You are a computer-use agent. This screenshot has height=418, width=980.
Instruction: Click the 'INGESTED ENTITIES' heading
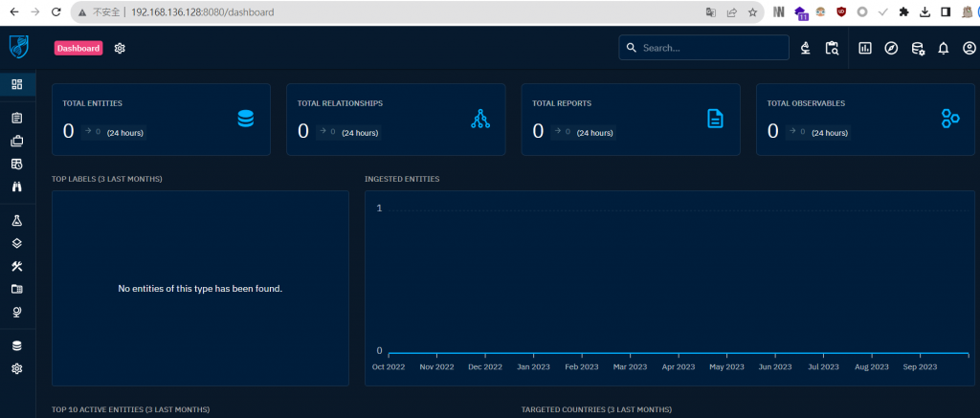(402, 179)
